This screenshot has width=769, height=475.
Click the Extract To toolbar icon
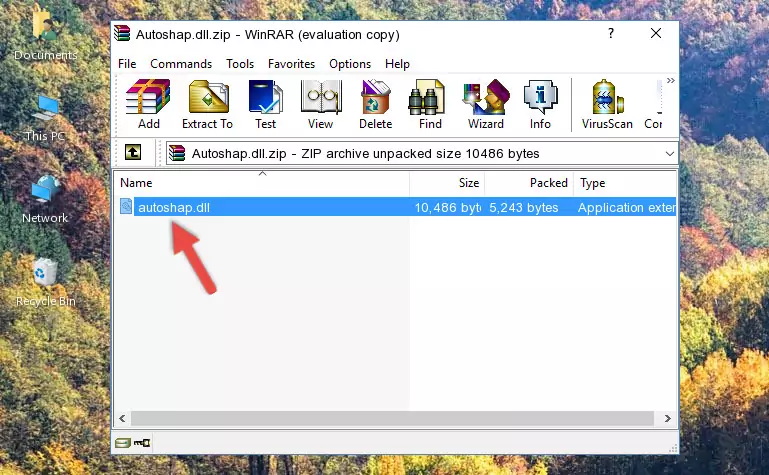(x=207, y=104)
